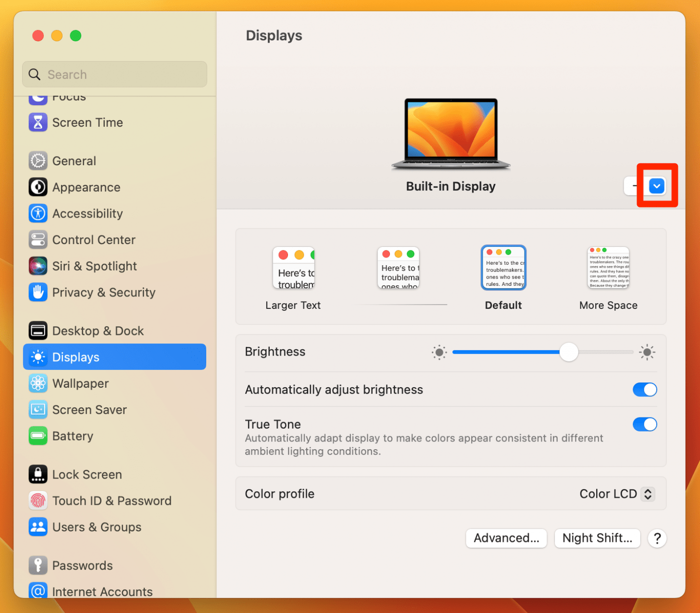Select the Wallpaper flower icon
Screen dimensions: 700x613
(x=37, y=383)
